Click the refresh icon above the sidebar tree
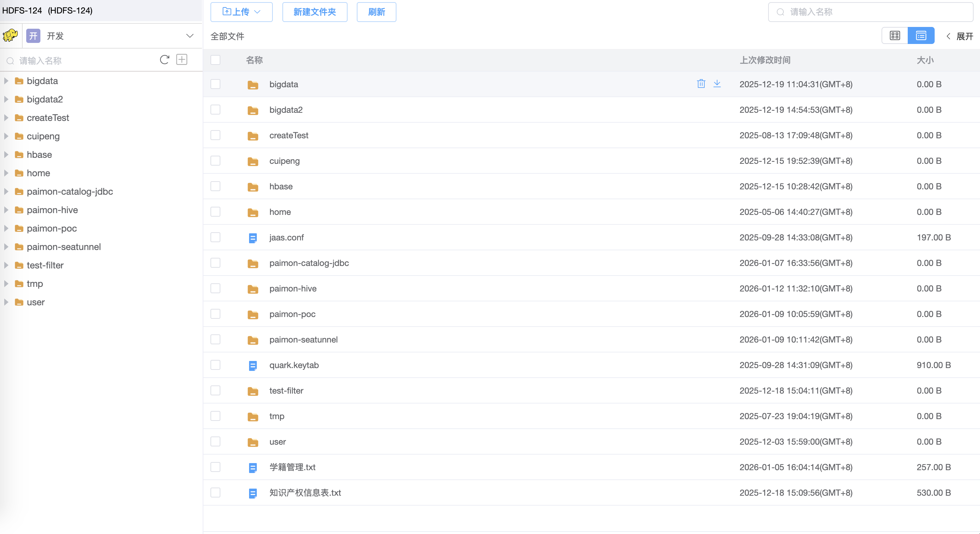The height and width of the screenshot is (534, 980). [164, 60]
